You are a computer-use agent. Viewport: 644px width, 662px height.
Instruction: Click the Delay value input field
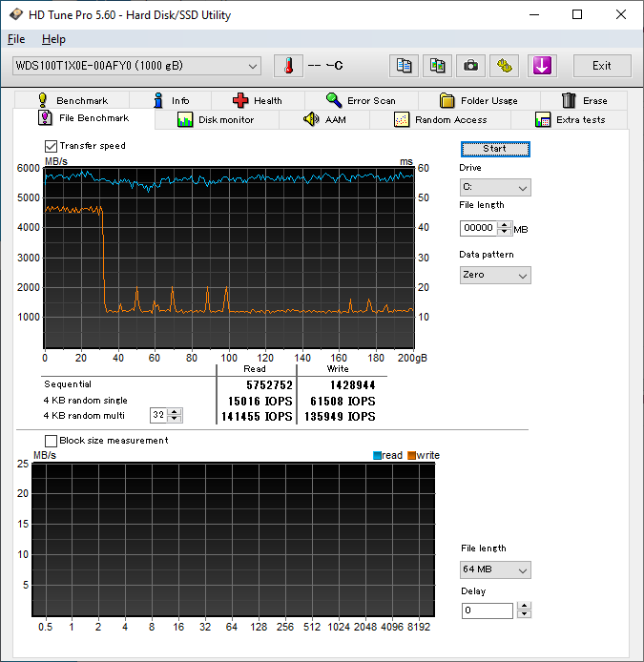click(487, 610)
